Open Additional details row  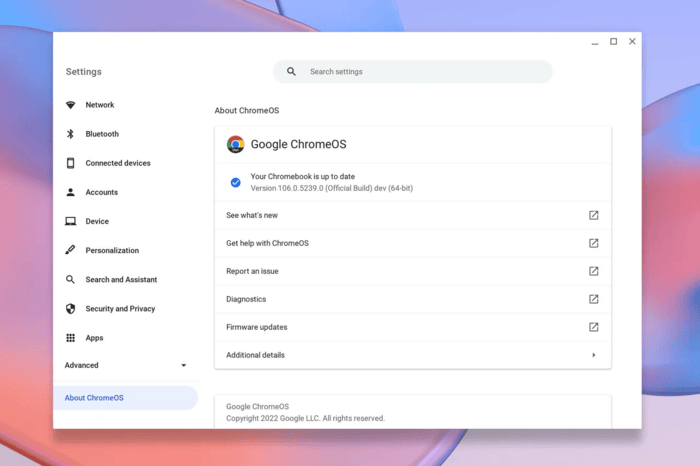pos(413,355)
